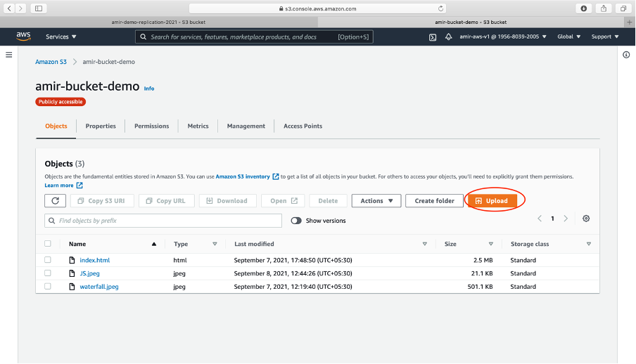Focus the Find objects by prefix field
This screenshot has height=364, width=636.
click(163, 221)
